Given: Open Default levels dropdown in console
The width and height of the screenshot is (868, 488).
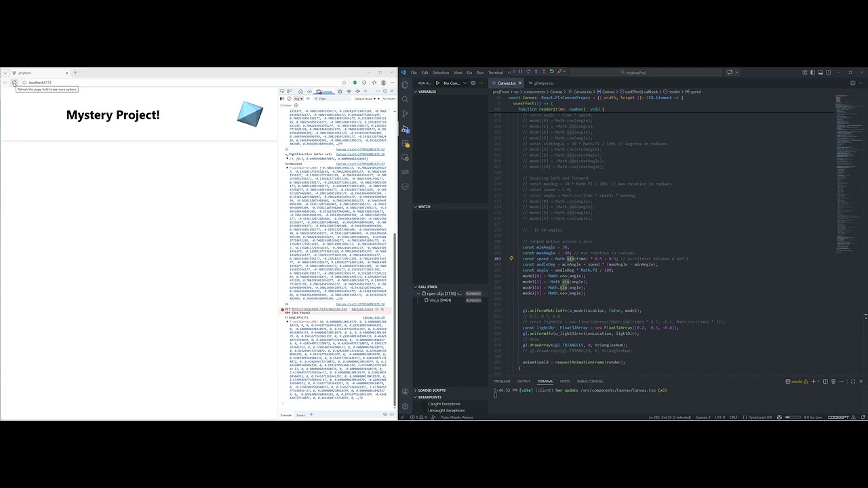Looking at the screenshot, I should [x=364, y=99].
